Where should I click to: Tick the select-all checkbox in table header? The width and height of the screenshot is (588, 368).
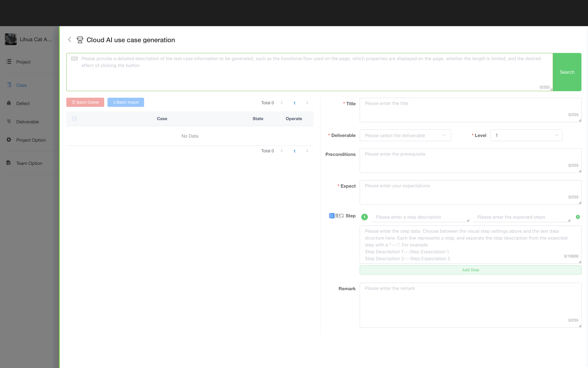(74, 118)
